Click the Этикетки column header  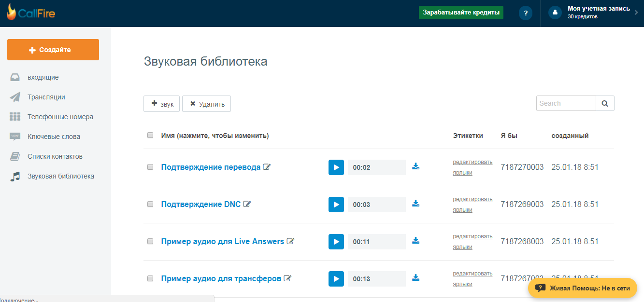tap(468, 136)
